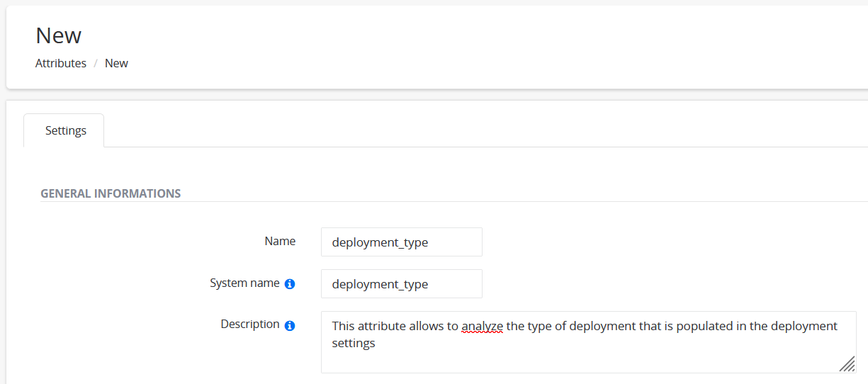Image resolution: width=868 pixels, height=384 pixels.
Task: Focus the System name input field
Action: coord(402,284)
